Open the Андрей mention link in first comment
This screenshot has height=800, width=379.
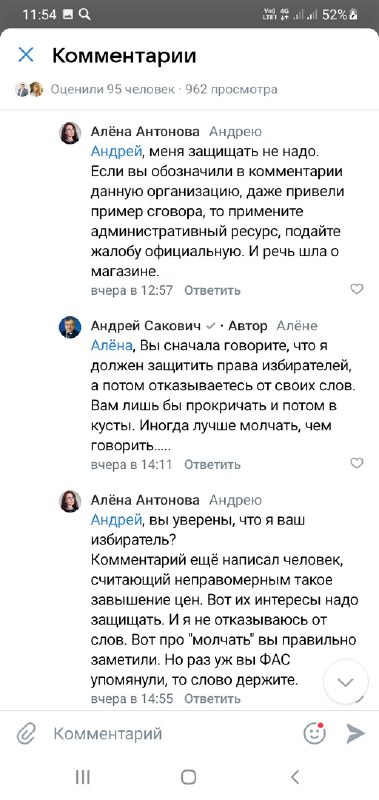(x=116, y=152)
